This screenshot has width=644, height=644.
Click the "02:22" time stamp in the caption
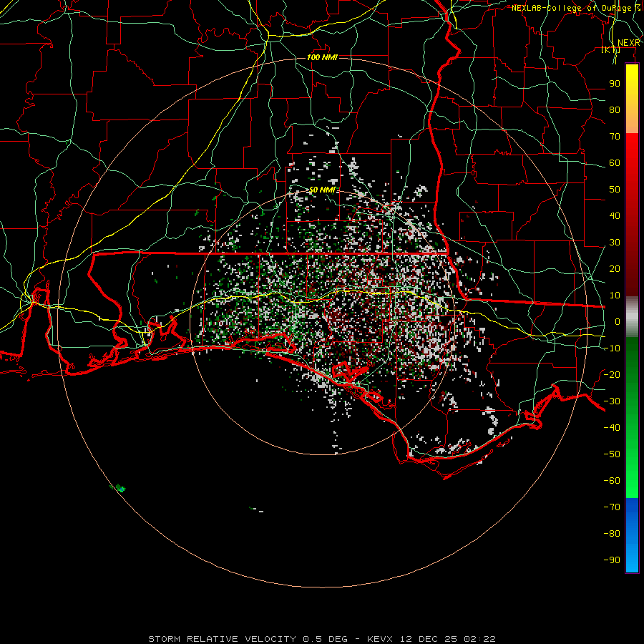pos(479,639)
